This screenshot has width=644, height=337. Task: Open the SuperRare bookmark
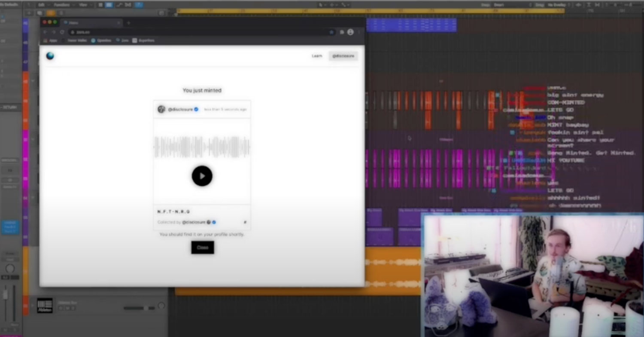[143, 40]
